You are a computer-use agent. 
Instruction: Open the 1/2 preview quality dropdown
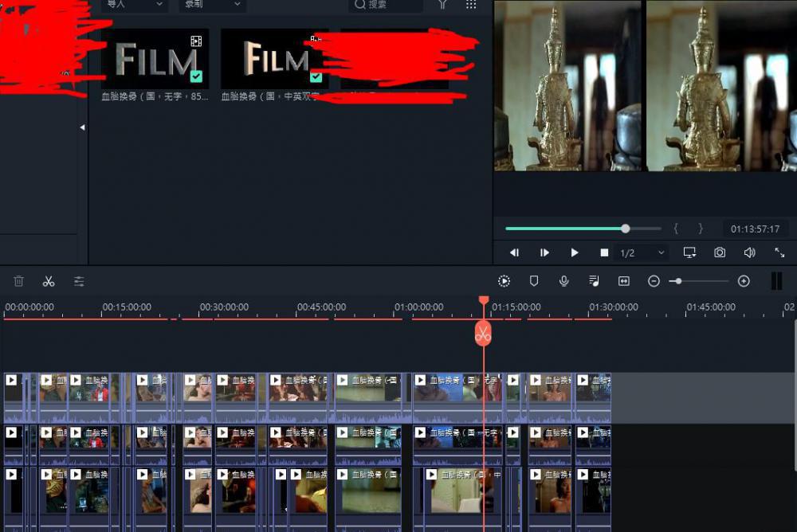coord(642,252)
